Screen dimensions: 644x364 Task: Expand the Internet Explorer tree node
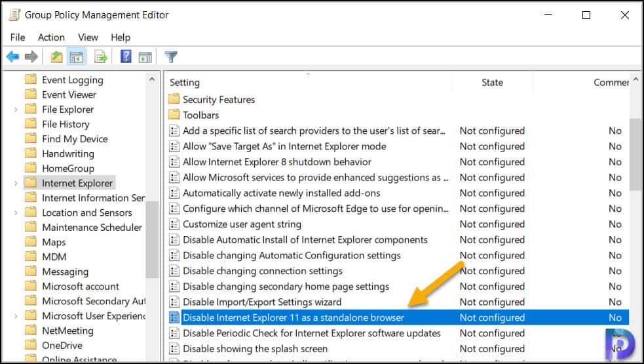pos(16,183)
